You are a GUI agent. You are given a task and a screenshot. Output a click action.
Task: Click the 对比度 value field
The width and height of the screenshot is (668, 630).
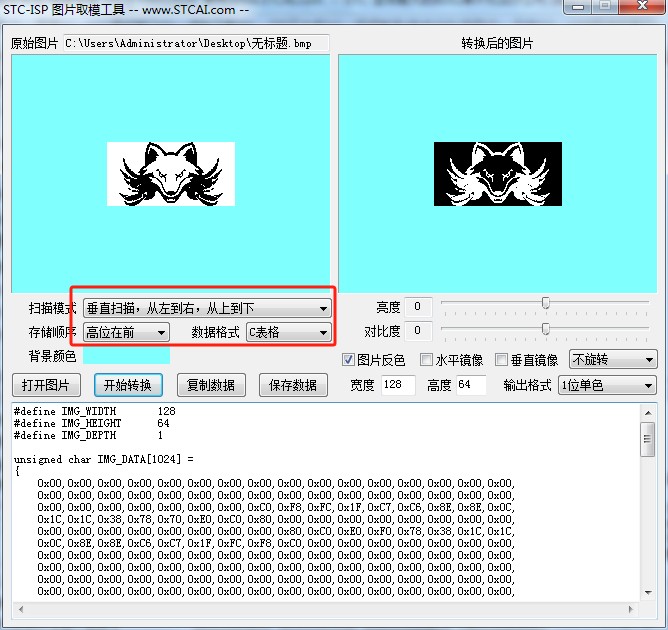click(x=418, y=331)
